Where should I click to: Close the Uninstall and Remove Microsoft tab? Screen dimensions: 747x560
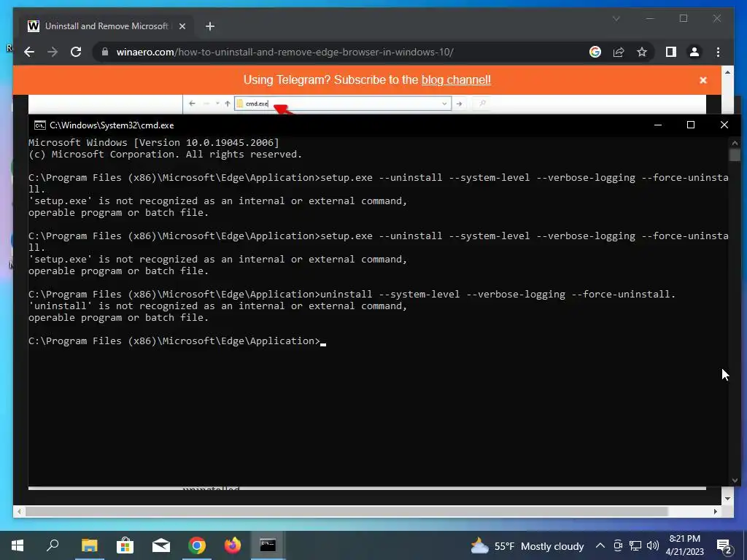[182, 26]
